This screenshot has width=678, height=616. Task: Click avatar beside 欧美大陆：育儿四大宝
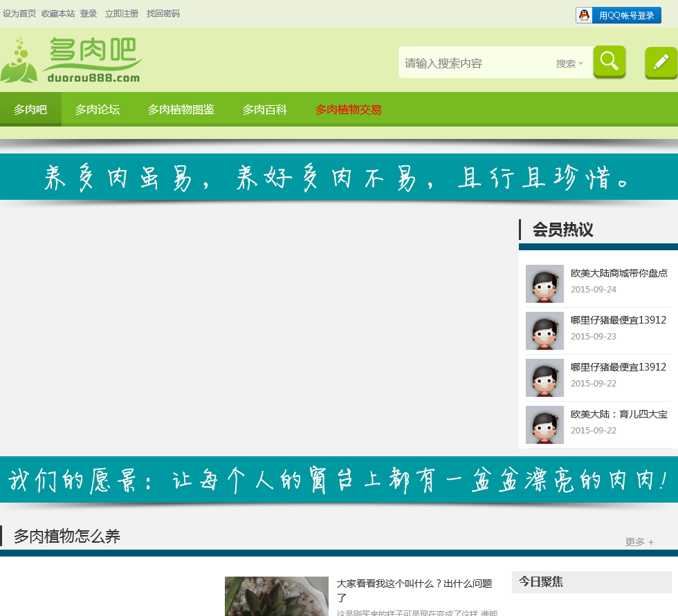click(x=544, y=424)
